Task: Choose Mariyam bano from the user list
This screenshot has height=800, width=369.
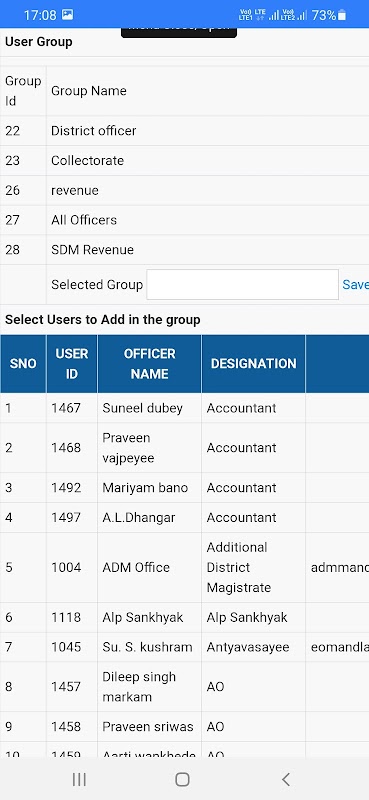Action: click(184, 488)
